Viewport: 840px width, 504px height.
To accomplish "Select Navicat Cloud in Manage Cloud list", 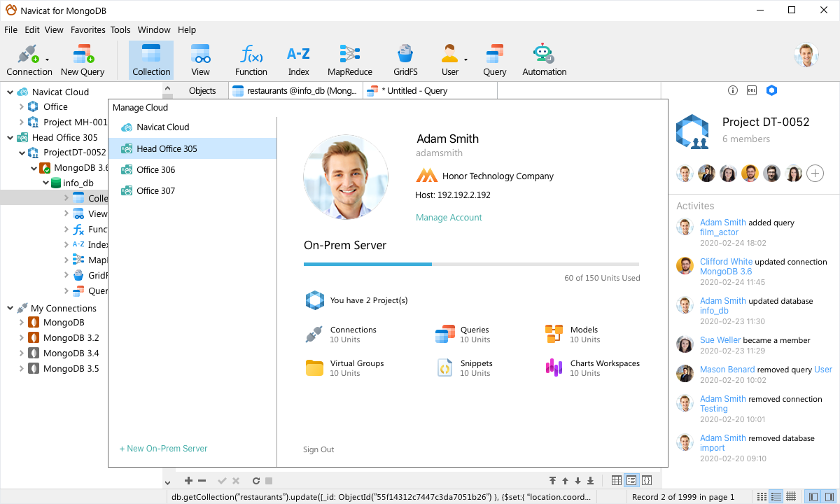I will 192,127.
